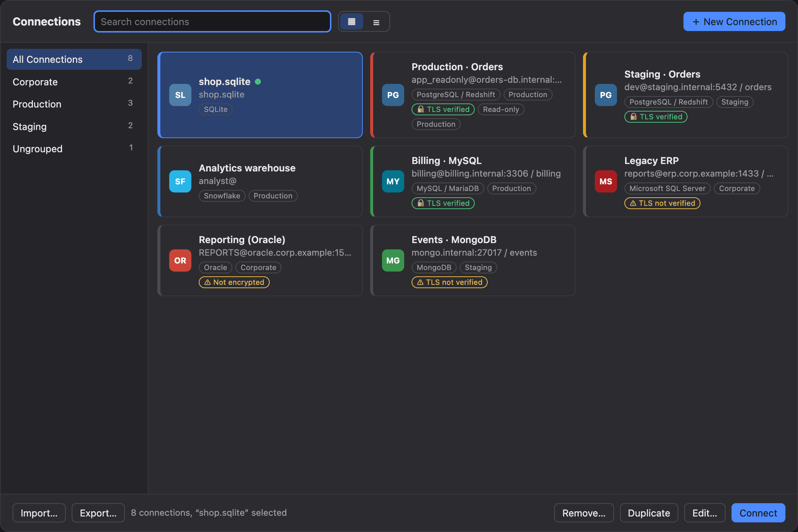The width and height of the screenshot is (798, 532).
Task: Select All Connections in sidebar
Action: pos(74,59)
